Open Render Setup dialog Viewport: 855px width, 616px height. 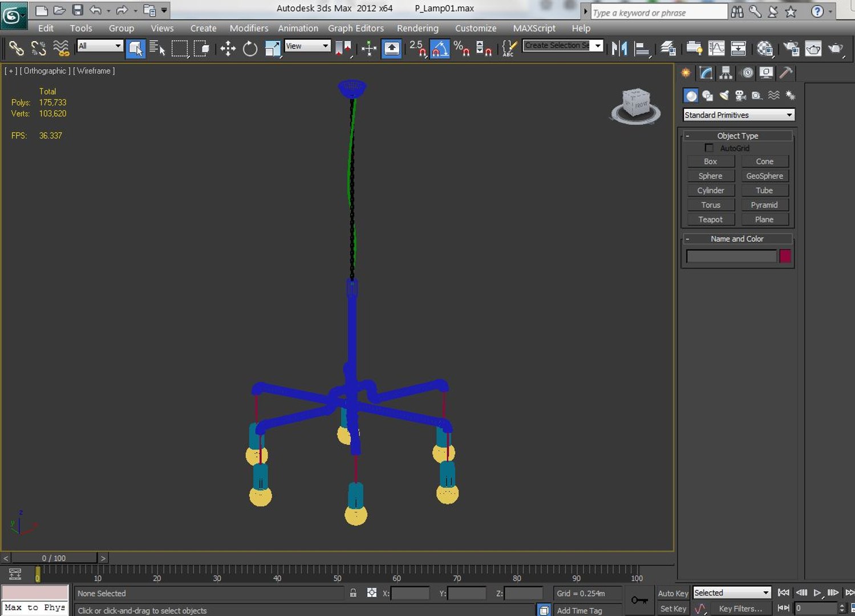pyautogui.click(x=791, y=48)
